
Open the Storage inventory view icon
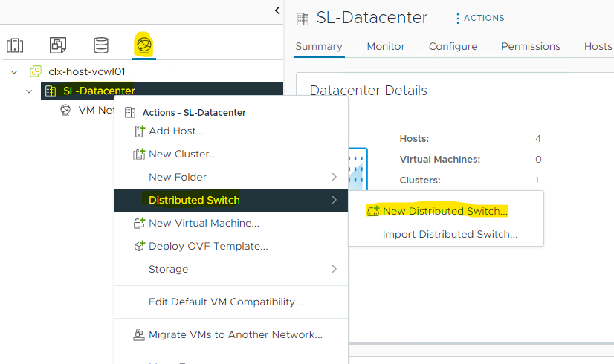(x=101, y=45)
